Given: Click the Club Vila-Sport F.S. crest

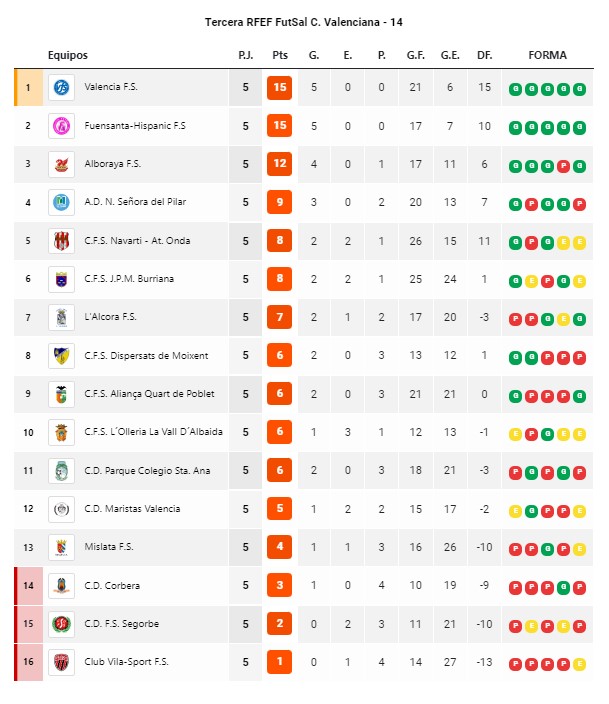Looking at the screenshot, I should tap(62, 662).
